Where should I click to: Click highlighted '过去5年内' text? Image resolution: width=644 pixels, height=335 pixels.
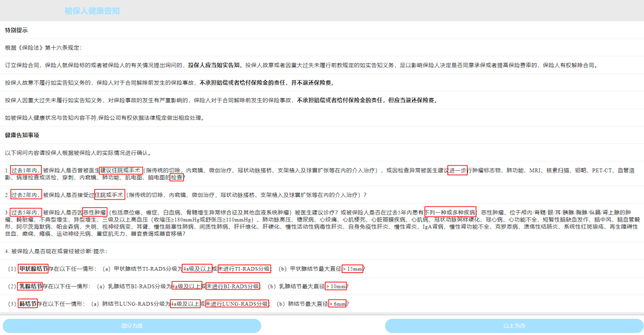26,212
